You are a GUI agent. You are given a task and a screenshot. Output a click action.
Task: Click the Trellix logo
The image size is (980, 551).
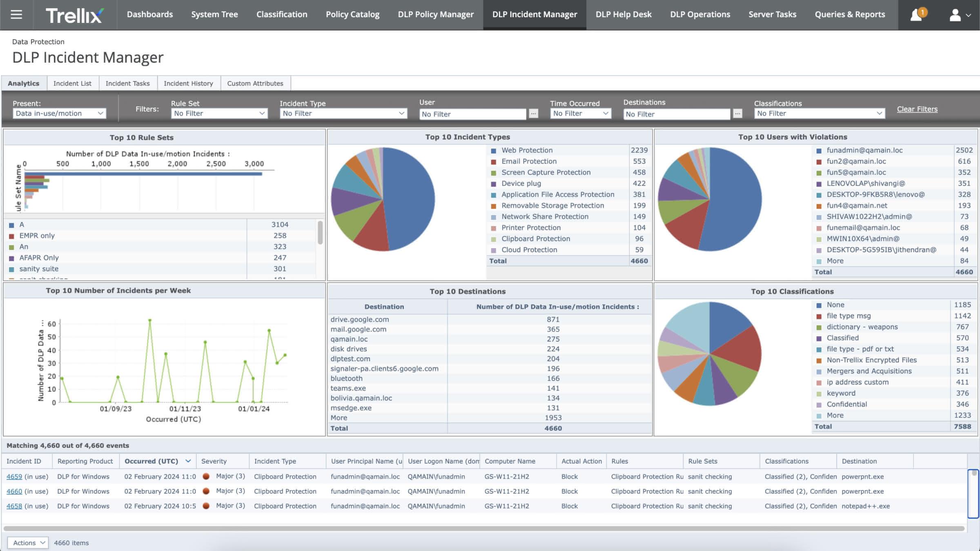coord(74,16)
